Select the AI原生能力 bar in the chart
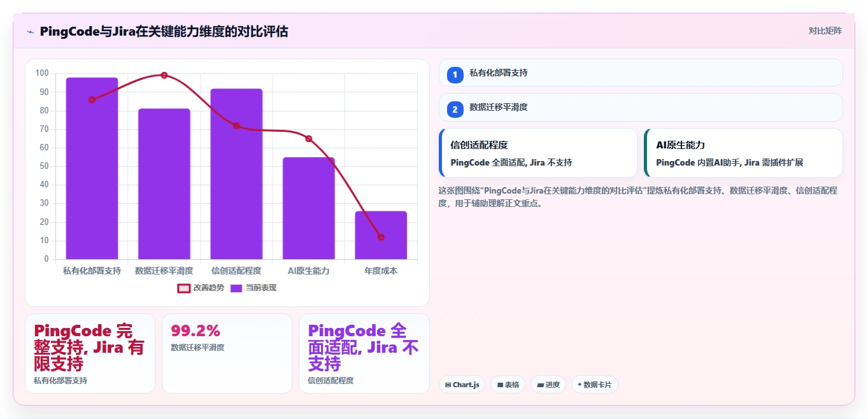 point(309,208)
